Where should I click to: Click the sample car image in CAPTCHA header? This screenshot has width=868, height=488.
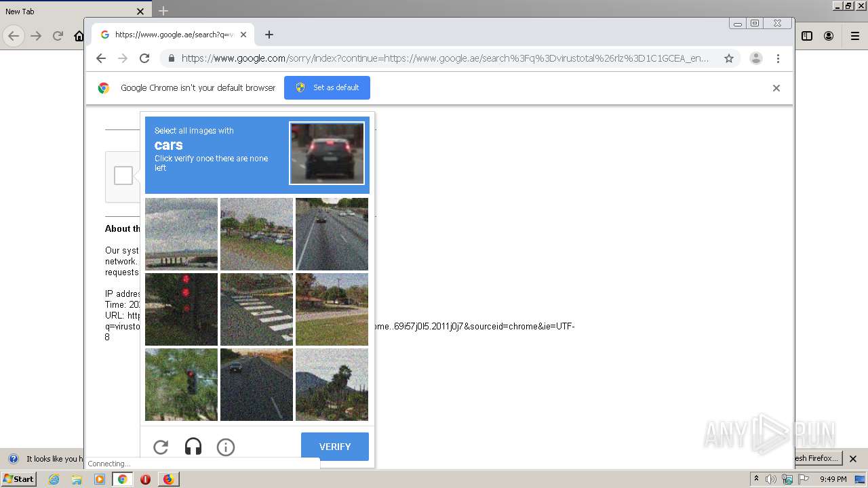pos(327,153)
